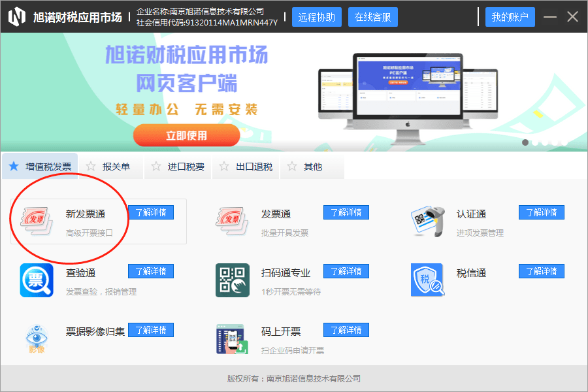Open the 我的账户 account panel
This screenshot has height=392, width=588.
510,16
